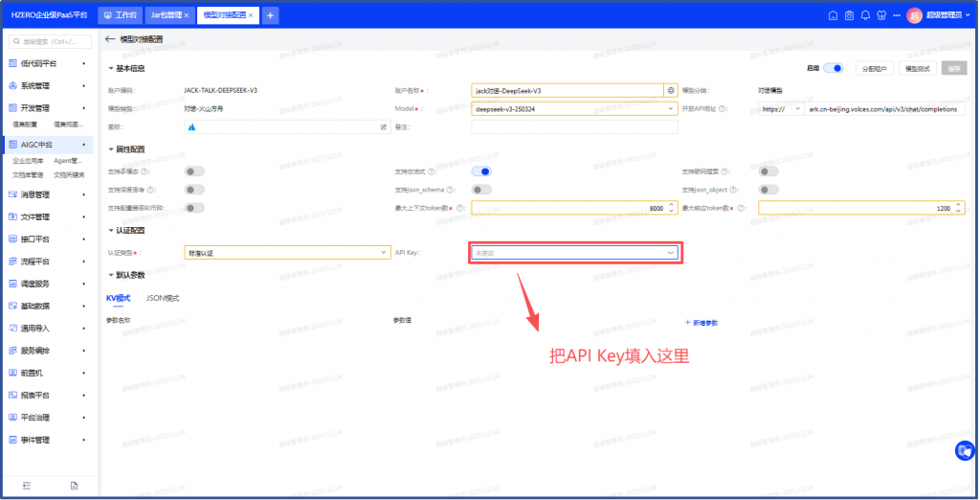Increase the 最大响应token数 stepper value

(x=959, y=204)
